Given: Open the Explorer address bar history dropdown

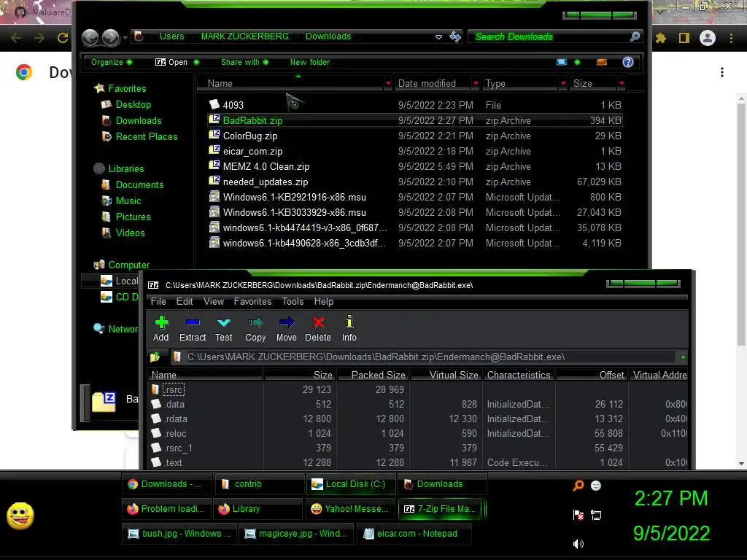Looking at the screenshot, I should pos(438,36).
